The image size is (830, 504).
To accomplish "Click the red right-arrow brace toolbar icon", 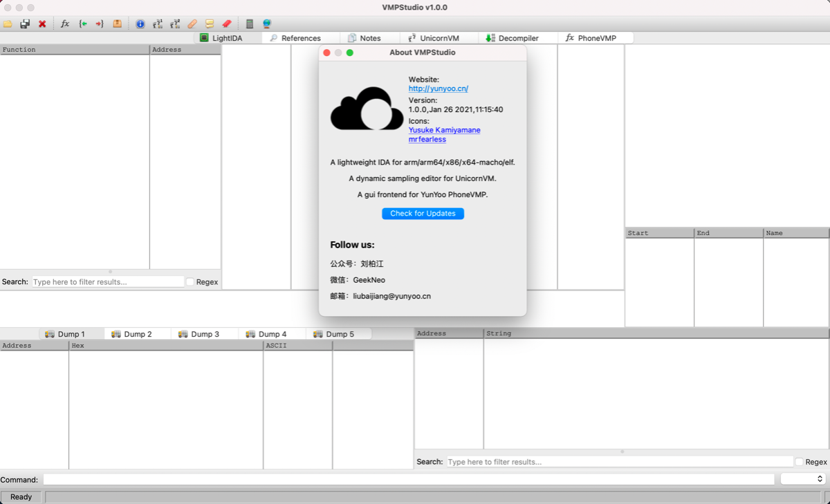I will (100, 24).
